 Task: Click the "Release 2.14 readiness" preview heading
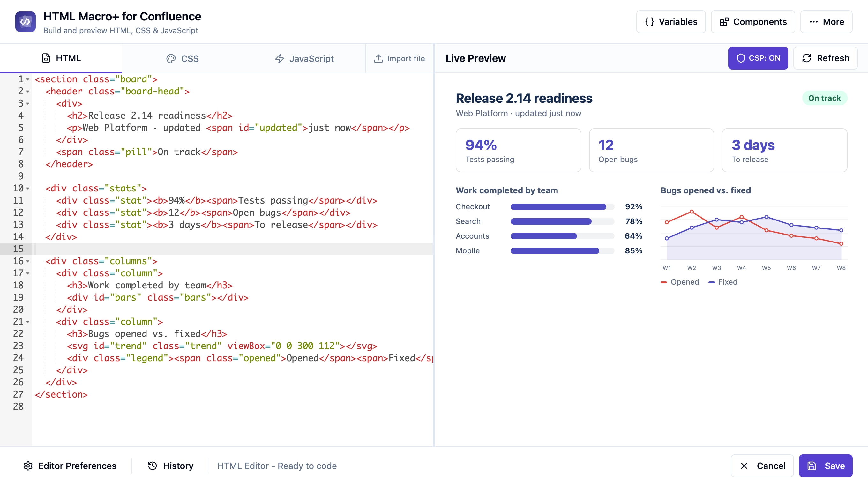(x=524, y=98)
